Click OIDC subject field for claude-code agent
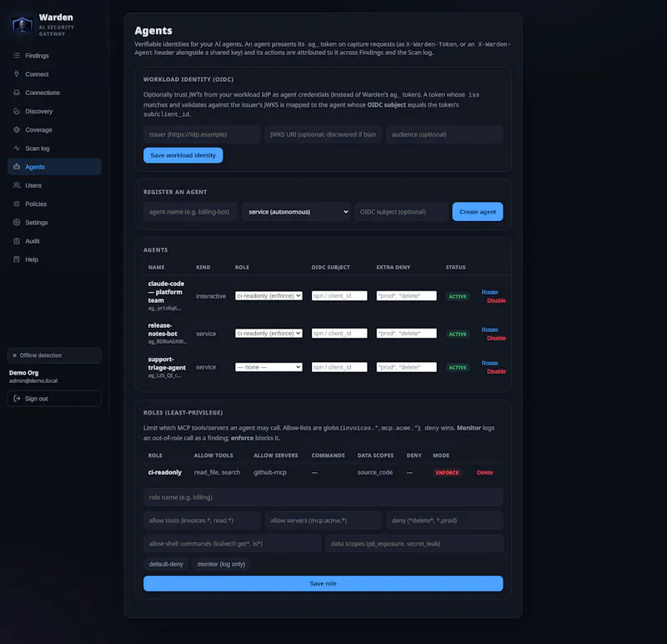 [339, 296]
